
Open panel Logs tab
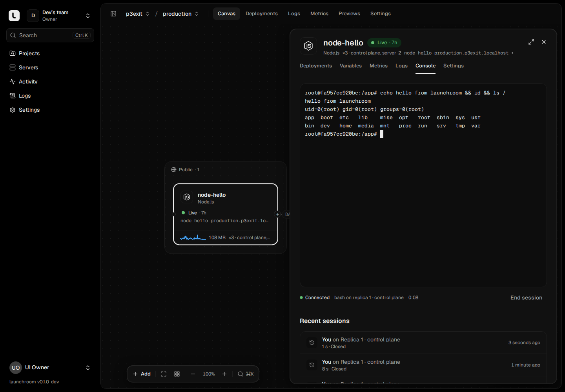pos(401,66)
